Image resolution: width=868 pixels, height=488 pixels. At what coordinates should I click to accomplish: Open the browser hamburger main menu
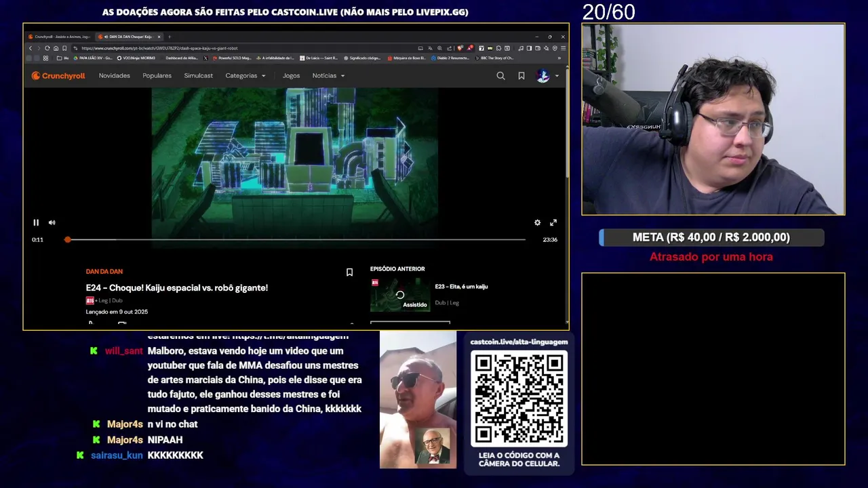(563, 48)
